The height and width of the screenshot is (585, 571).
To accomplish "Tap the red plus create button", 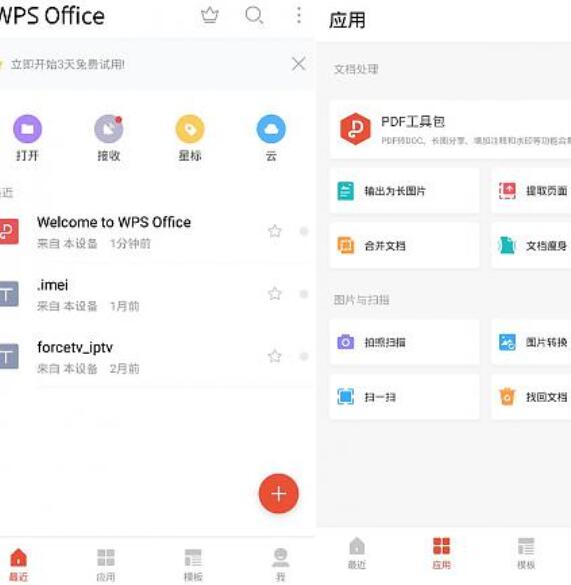I will coord(278,494).
